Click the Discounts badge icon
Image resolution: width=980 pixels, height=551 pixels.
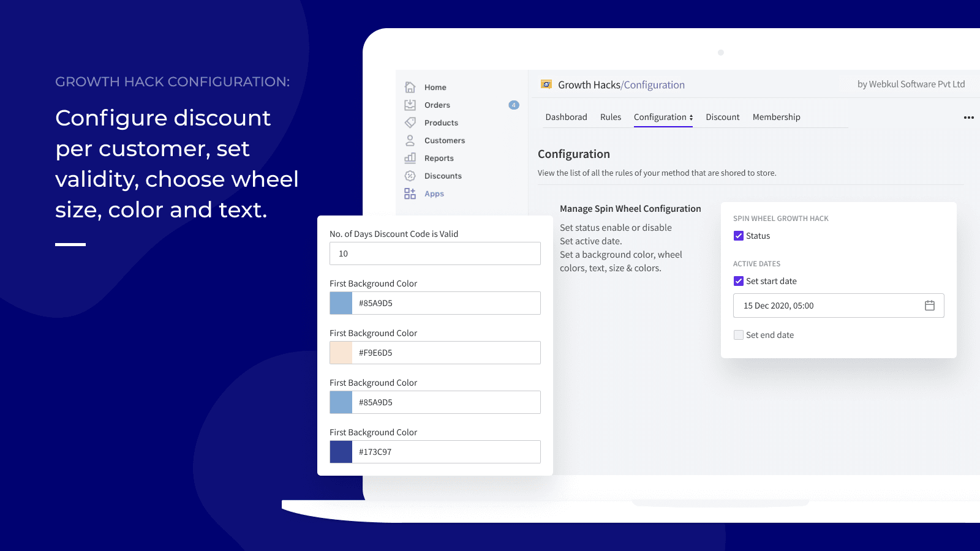point(410,176)
